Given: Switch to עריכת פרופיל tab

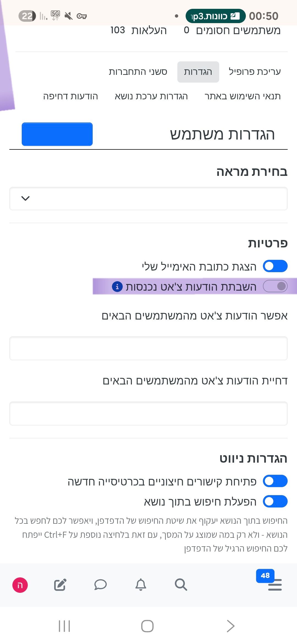Looking at the screenshot, I should 255,72.
